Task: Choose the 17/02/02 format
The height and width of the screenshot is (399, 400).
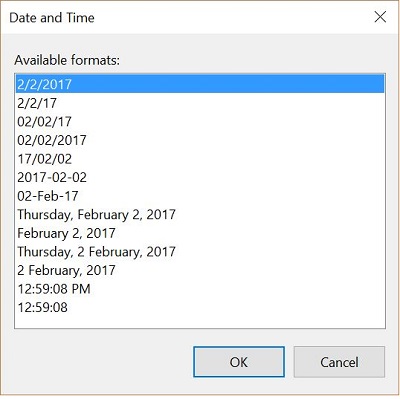Action: [200, 159]
